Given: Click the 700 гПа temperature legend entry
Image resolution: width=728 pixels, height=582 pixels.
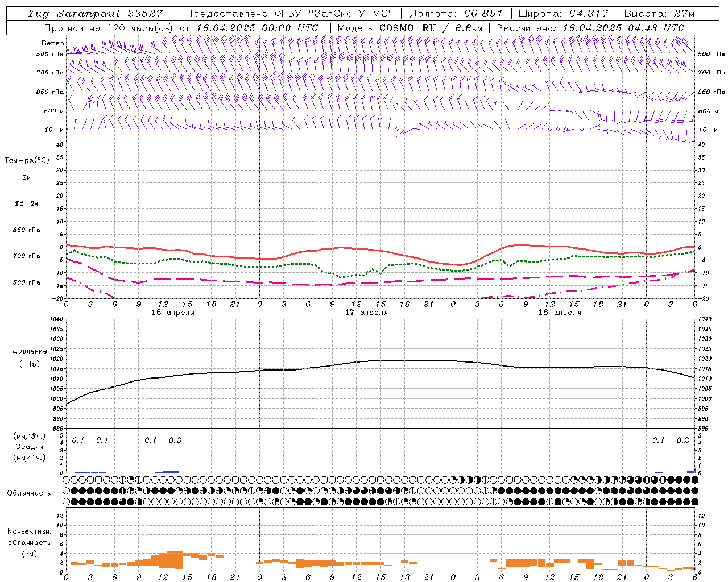Looking at the screenshot, I should [26, 256].
